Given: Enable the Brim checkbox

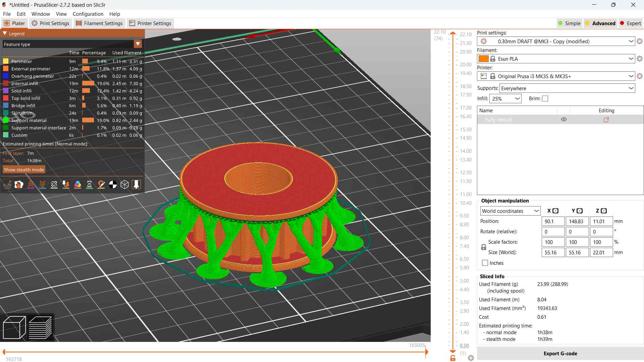Looking at the screenshot, I should click(545, 99).
